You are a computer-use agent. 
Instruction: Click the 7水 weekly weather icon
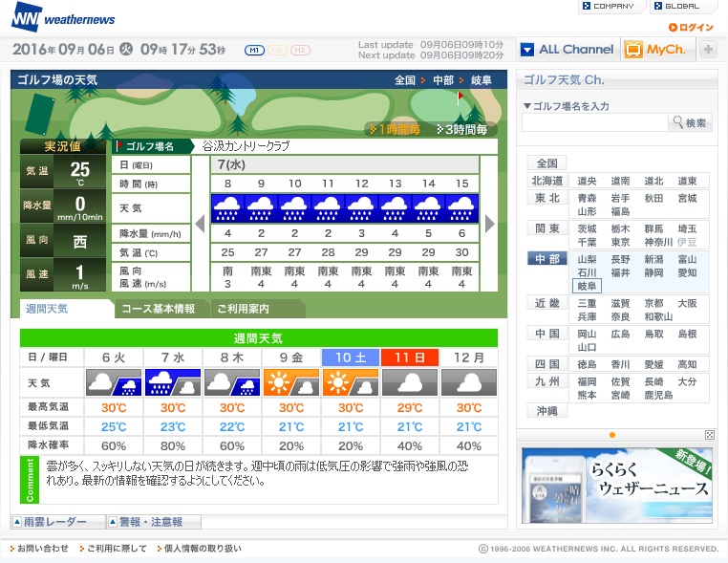point(173,382)
